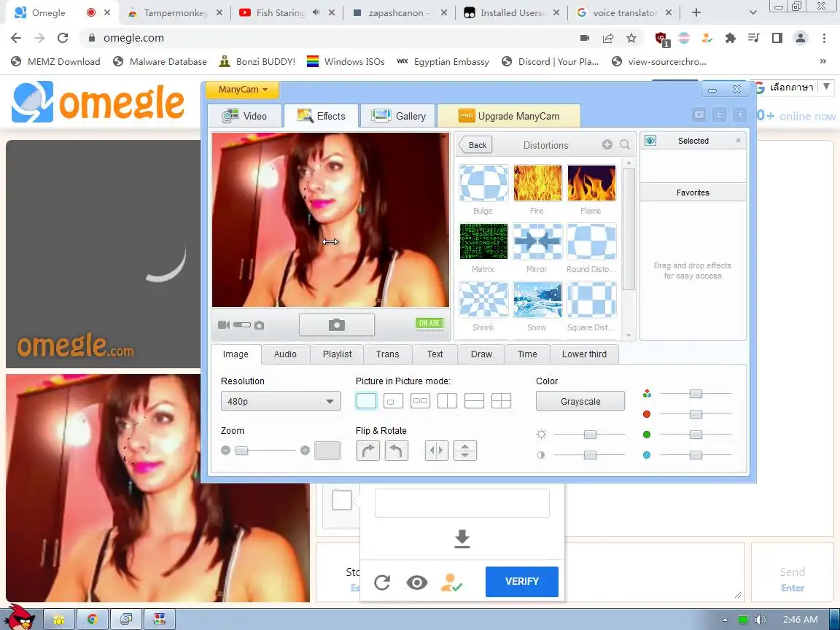Screen dimensions: 840x630
Task: Open the ManyCam menu dropdown
Action: pos(242,90)
